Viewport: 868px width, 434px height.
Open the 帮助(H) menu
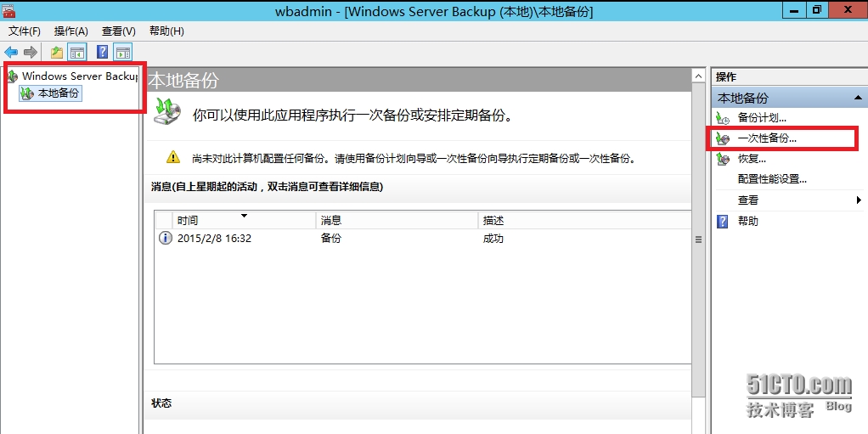click(x=166, y=31)
